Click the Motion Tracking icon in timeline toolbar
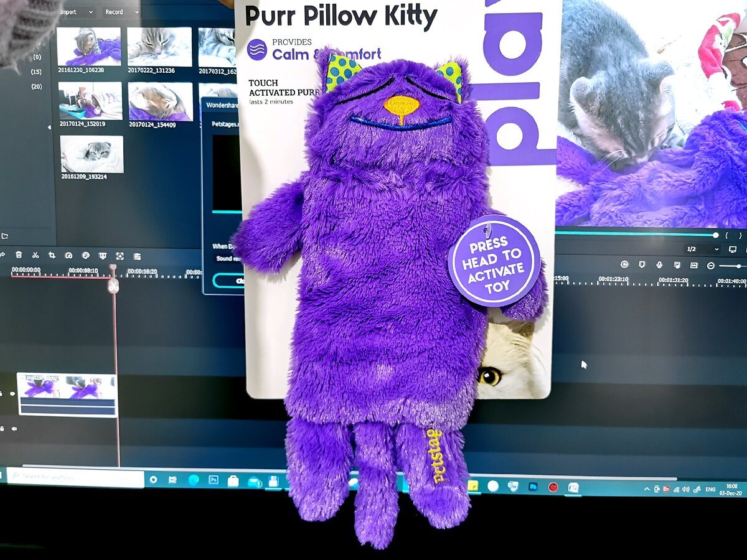747x560 pixels. pos(120,256)
